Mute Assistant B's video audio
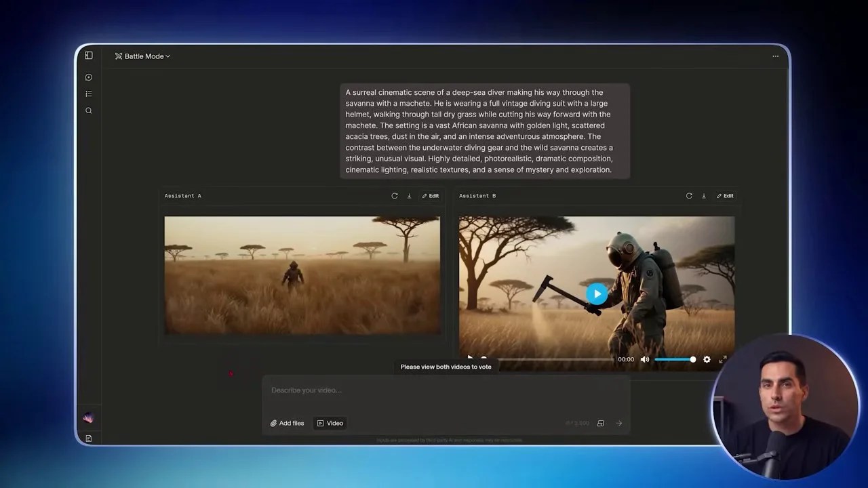 pyautogui.click(x=645, y=359)
